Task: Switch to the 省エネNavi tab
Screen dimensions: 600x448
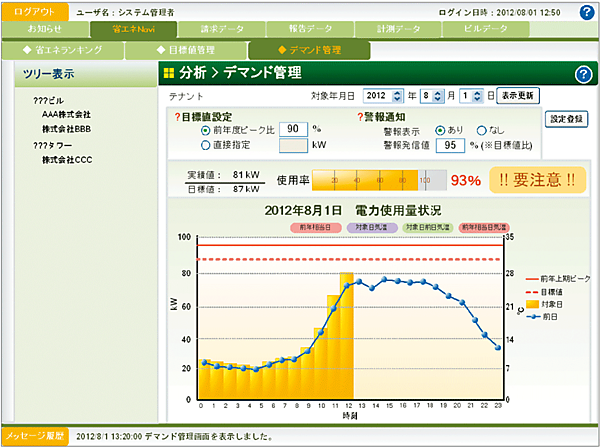Action: pyautogui.click(x=134, y=29)
